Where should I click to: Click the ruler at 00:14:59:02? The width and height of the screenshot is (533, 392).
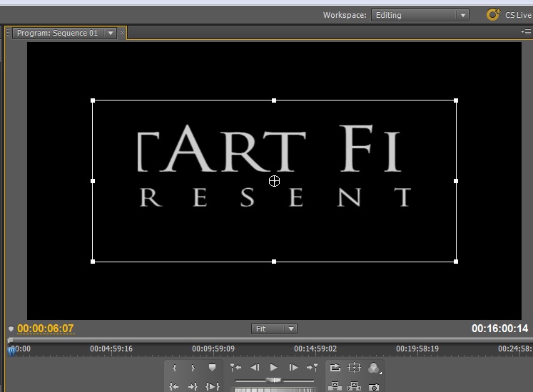pos(315,349)
